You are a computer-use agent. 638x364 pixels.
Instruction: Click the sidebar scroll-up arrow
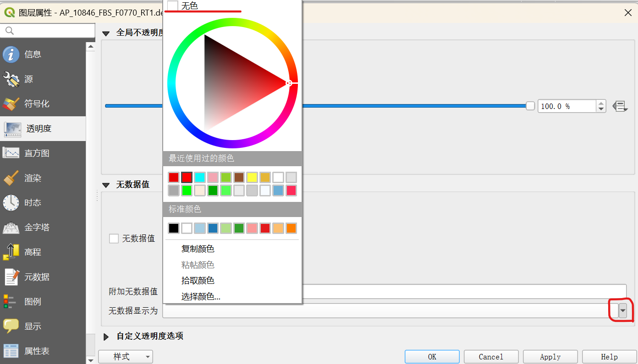pos(91,46)
